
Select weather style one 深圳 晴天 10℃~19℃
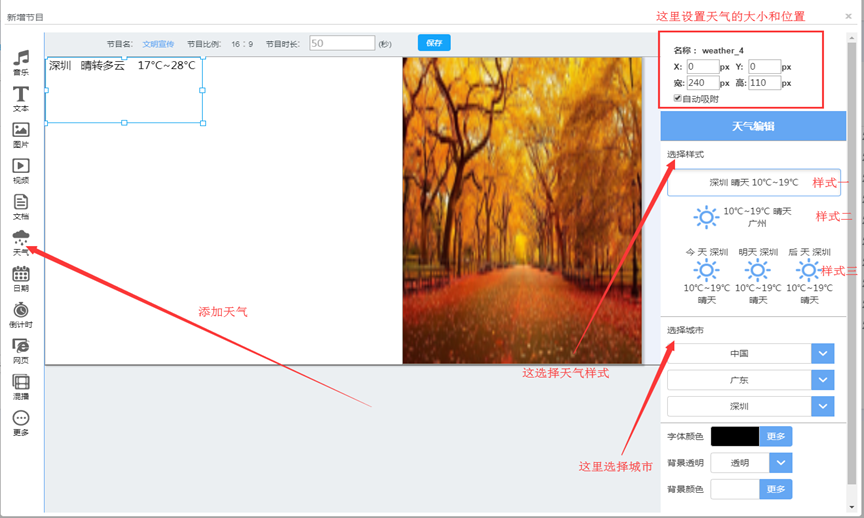754,183
